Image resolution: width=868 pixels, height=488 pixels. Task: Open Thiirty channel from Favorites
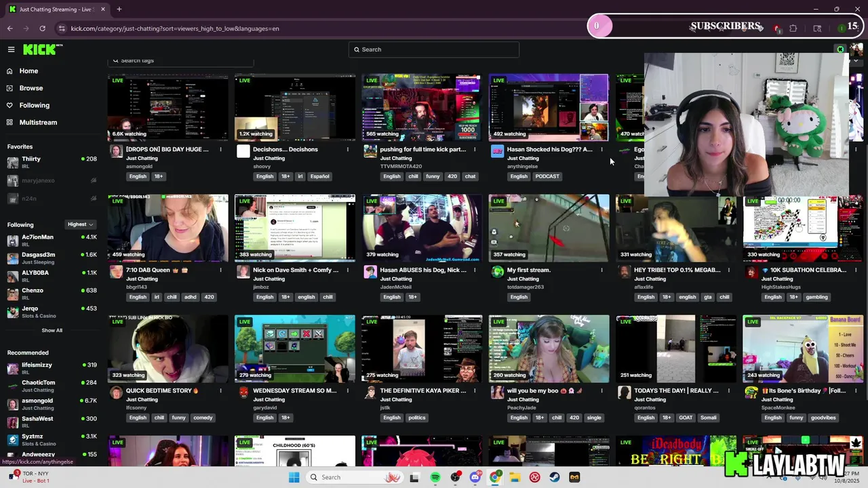(52, 162)
